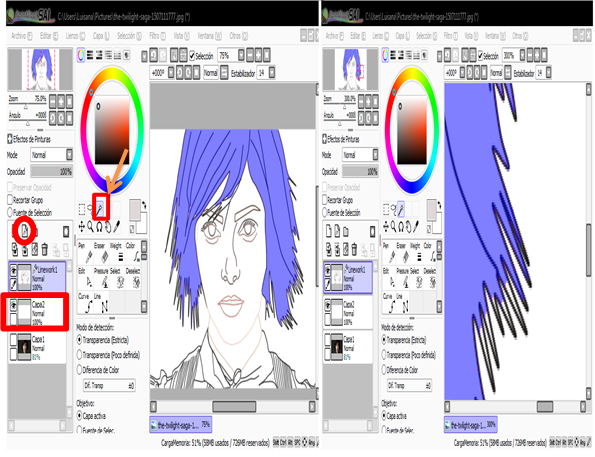Choose the Color linework tool in left window
The width and height of the screenshot is (595, 457).
tap(133, 253)
